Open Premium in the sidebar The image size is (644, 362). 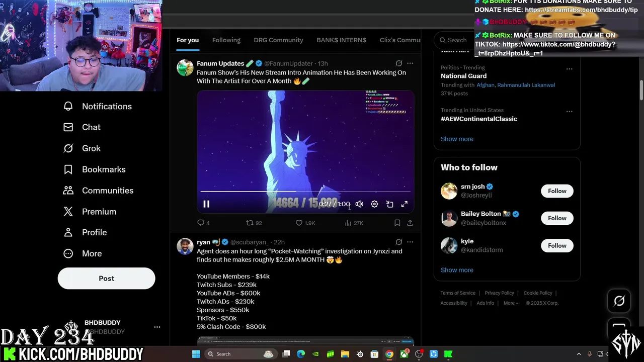click(x=90, y=212)
